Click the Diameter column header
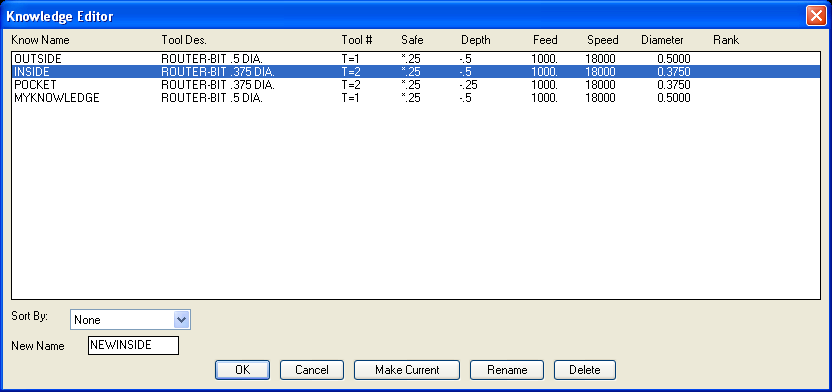The image size is (832, 392). point(662,40)
